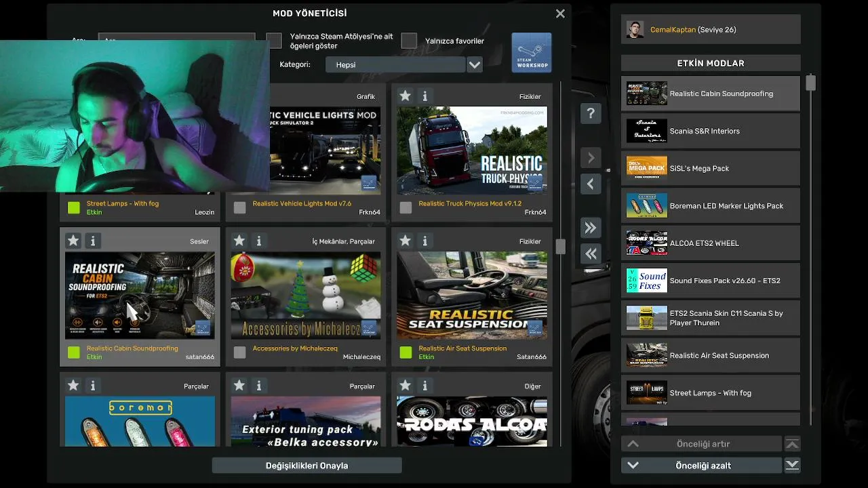This screenshot has height=488, width=868.
Task: Click the single left arrow to deactivate mod
Action: pyautogui.click(x=591, y=184)
